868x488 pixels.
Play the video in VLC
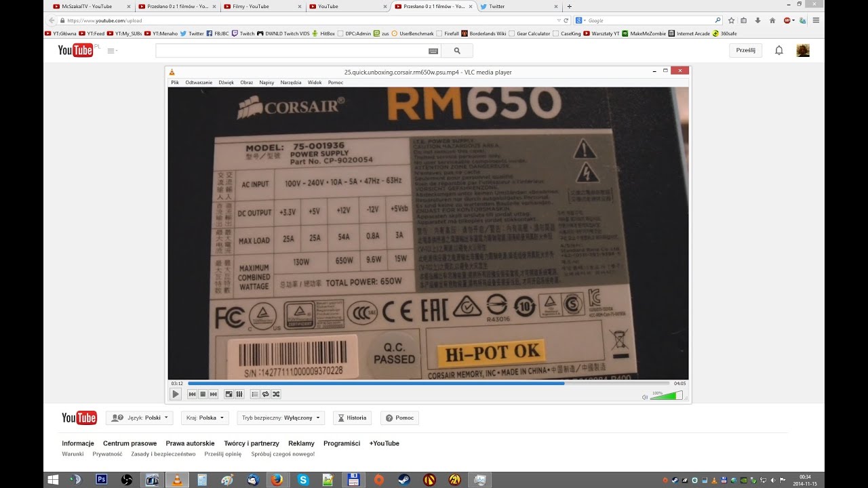click(176, 394)
